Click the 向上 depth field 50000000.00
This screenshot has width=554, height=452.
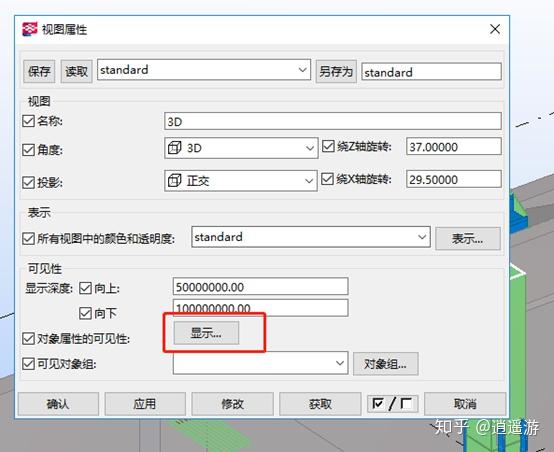click(260, 287)
